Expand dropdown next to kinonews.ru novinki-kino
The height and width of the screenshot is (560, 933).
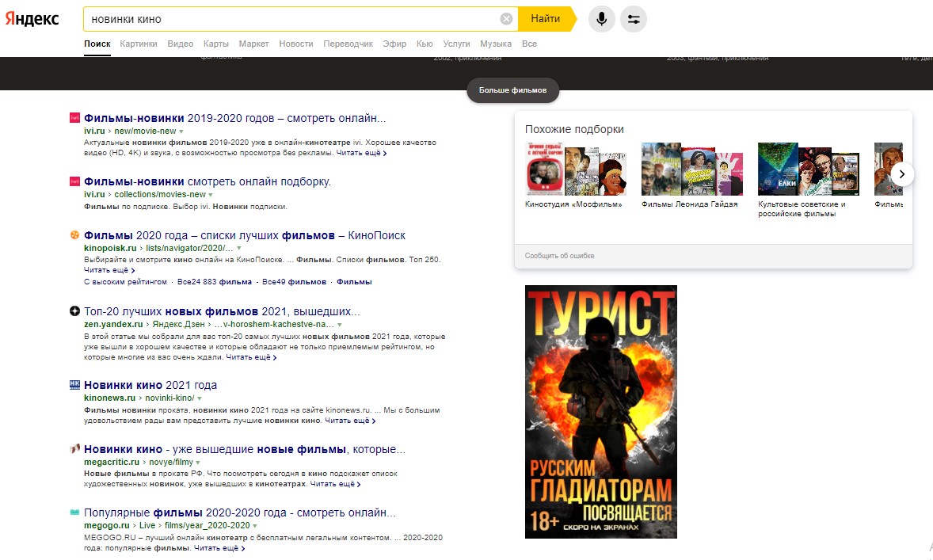200,398
